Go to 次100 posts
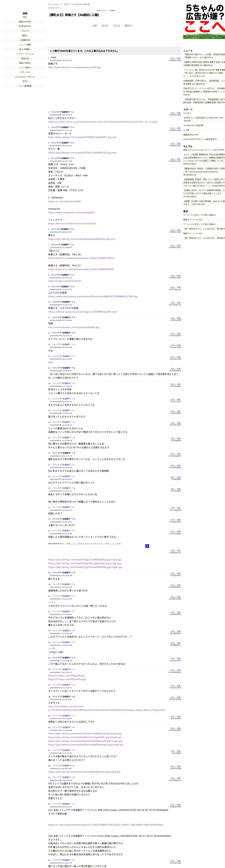The height and width of the screenshot is (868, 225). (x=117, y=26)
